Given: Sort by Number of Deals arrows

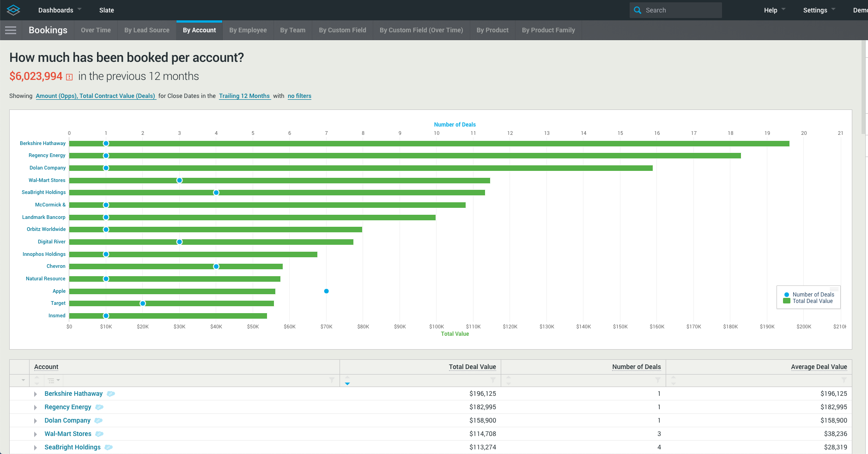Looking at the screenshot, I should [509, 381].
